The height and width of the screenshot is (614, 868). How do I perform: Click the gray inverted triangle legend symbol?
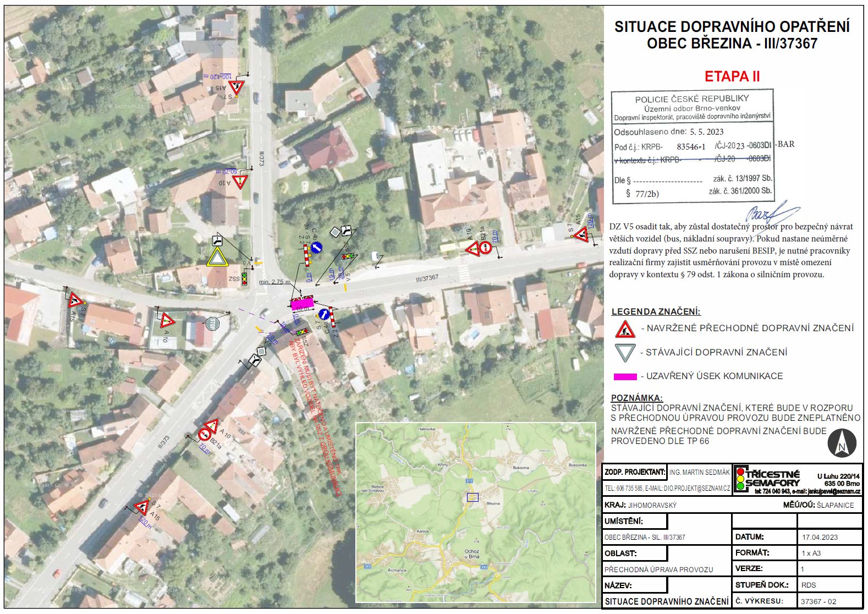(625, 353)
